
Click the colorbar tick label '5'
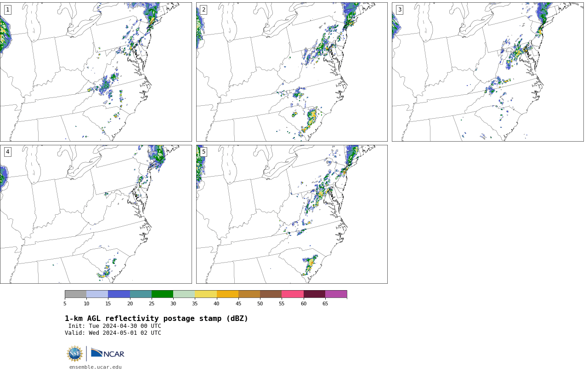click(x=65, y=303)
